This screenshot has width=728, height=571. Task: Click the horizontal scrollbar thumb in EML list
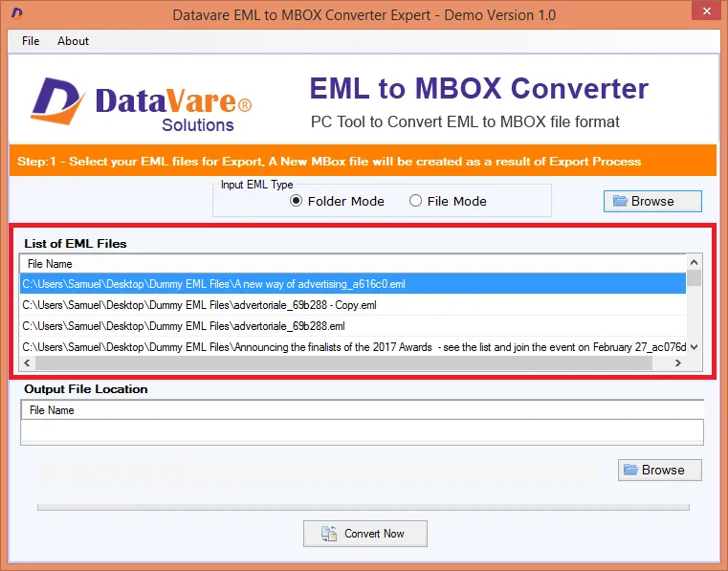[x=343, y=363]
